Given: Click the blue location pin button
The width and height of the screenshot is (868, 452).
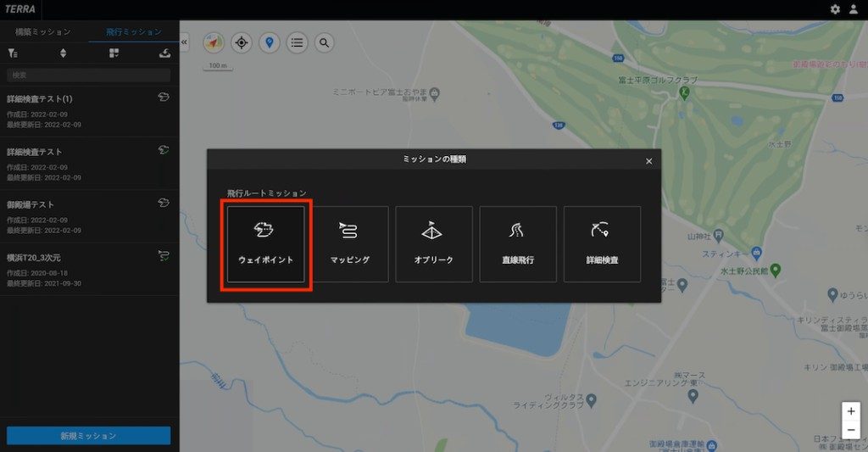Looking at the screenshot, I should tap(270, 42).
